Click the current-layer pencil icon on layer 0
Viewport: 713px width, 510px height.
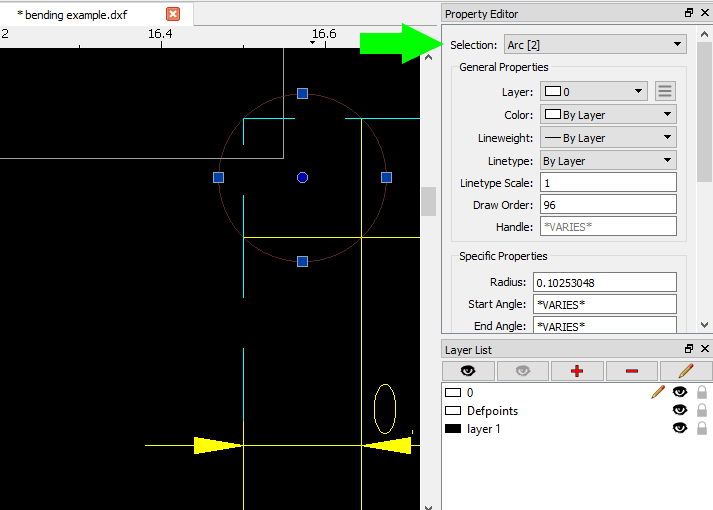pyautogui.click(x=658, y=392)
